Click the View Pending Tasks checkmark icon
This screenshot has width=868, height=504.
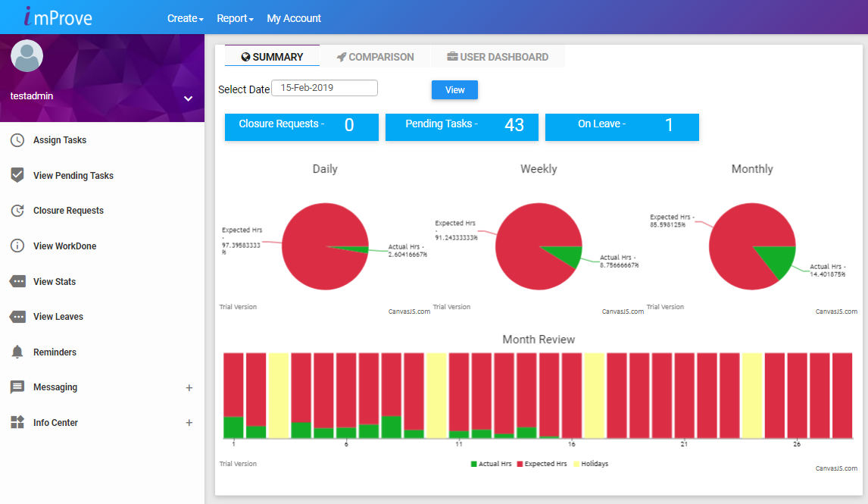click(17, 175)
